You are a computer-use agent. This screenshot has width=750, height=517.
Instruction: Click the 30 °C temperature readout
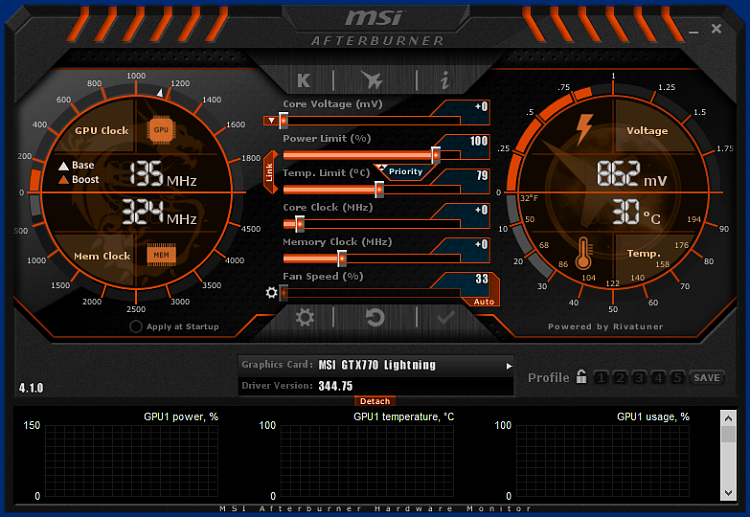coord(637,212)
